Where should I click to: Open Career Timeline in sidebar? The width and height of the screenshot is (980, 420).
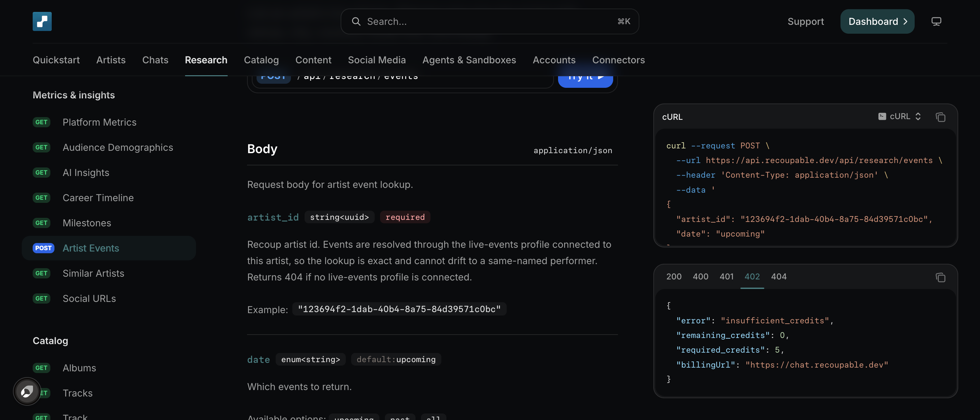pos(109,197)
